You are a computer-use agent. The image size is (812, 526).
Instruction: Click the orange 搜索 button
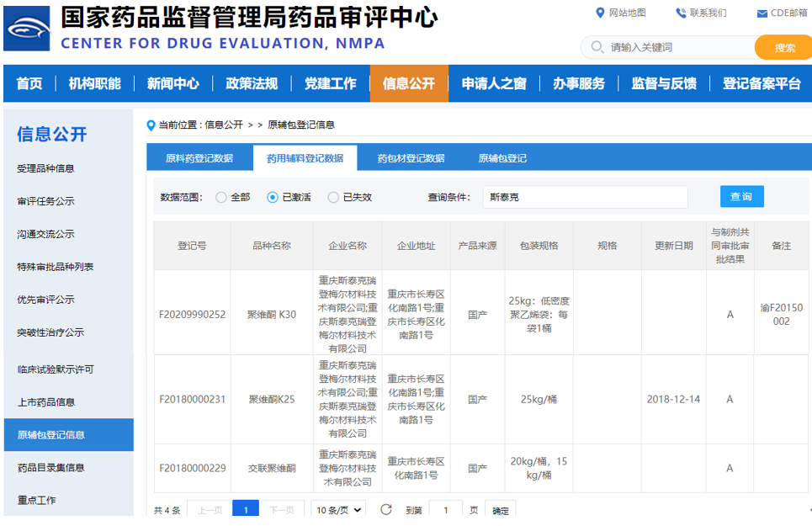pyautogui.click(x=783, y=48)
